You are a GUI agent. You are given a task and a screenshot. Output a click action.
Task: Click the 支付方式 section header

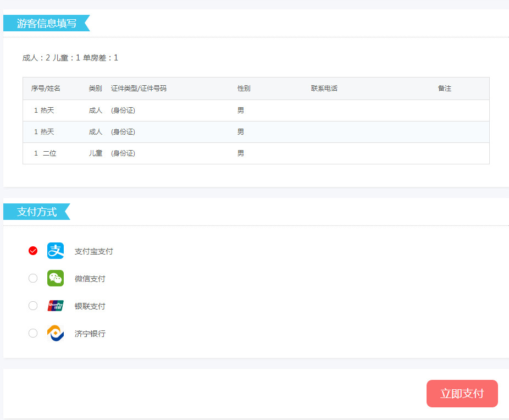tap(37, 212)
